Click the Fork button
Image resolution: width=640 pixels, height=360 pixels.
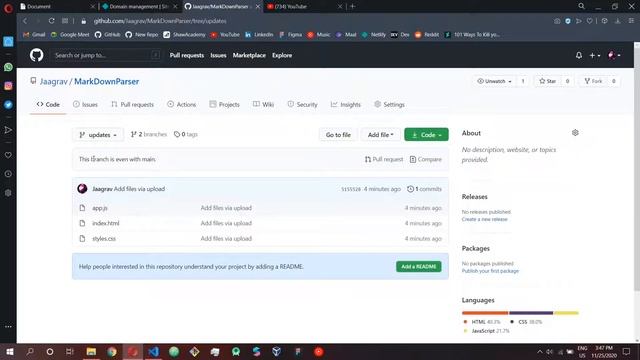pyautogui.click(x=593, y=81)
